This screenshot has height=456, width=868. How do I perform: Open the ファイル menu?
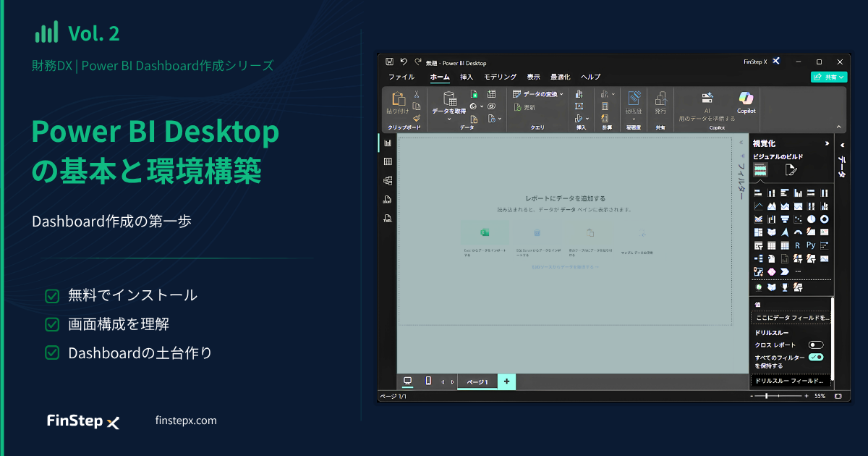coord(401,77)
